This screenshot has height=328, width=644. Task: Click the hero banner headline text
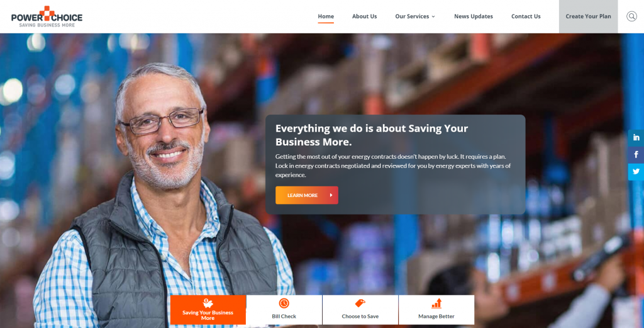(372, 135)
